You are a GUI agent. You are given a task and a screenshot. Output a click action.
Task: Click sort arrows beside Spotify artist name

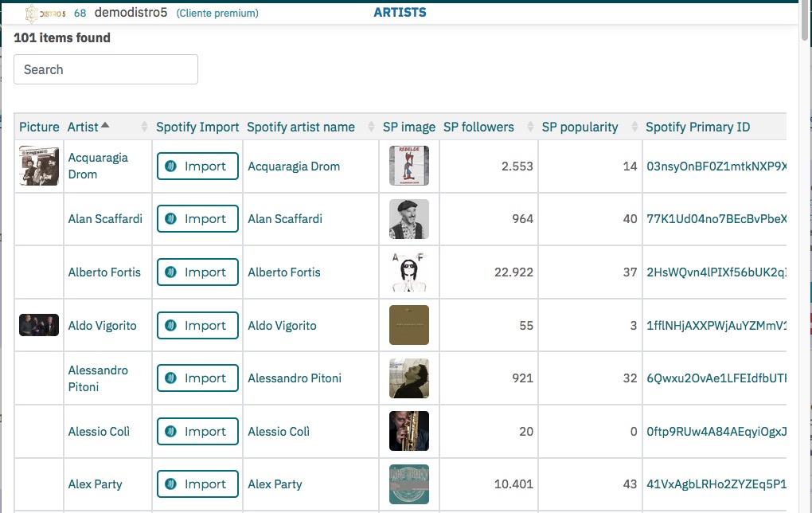[371, 127]
